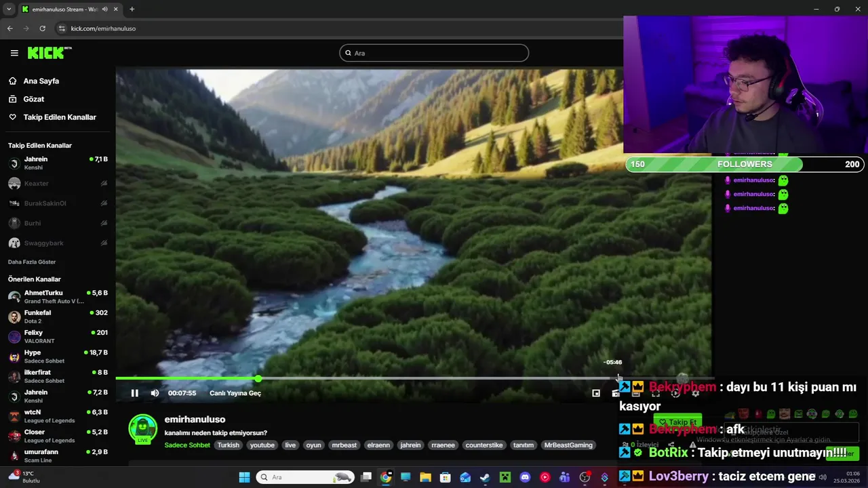The height and width of the screenshot is (488, 868).
Task: Open Felixy VALORANT channel
Action: 57,336
